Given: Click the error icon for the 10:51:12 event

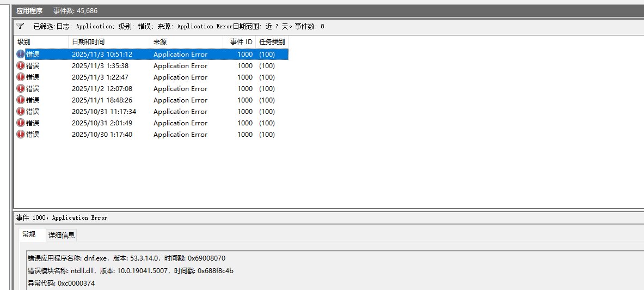Looking at the screenshot, I should (21, 55).
